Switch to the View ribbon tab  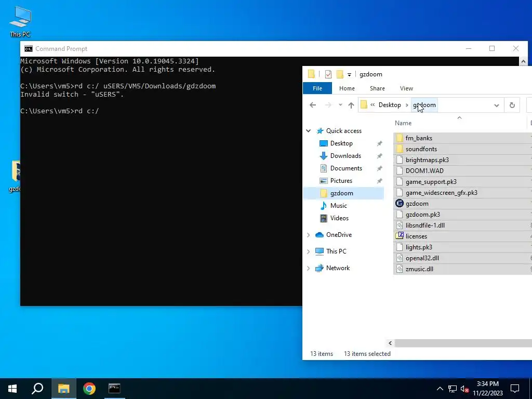click(406, 88)
